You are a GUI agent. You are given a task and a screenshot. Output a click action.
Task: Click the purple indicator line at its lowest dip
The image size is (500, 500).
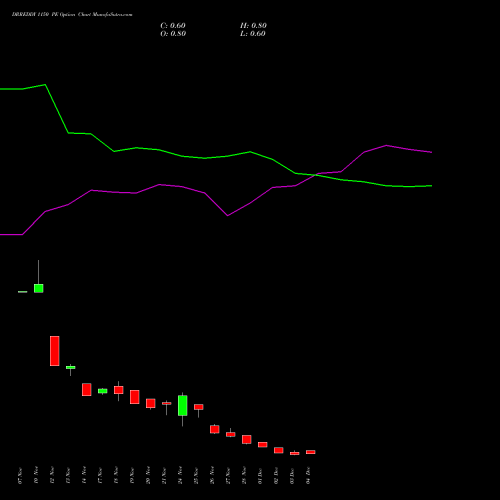point(228,216)
